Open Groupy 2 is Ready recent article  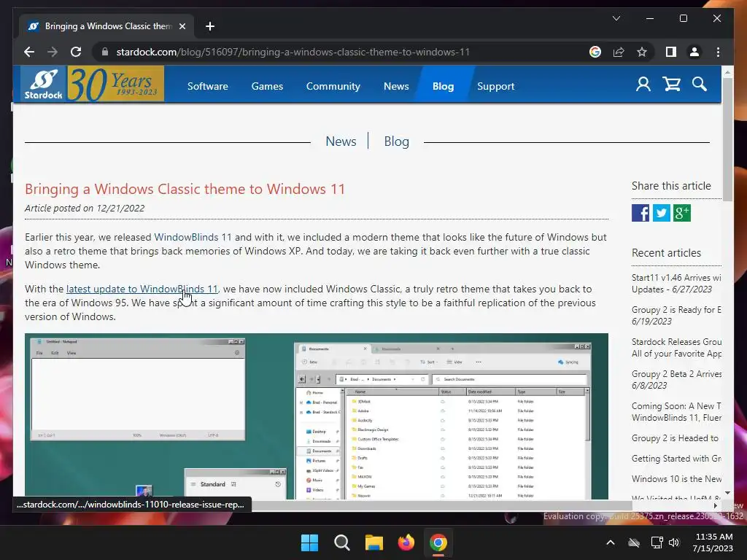coord(676,315)
